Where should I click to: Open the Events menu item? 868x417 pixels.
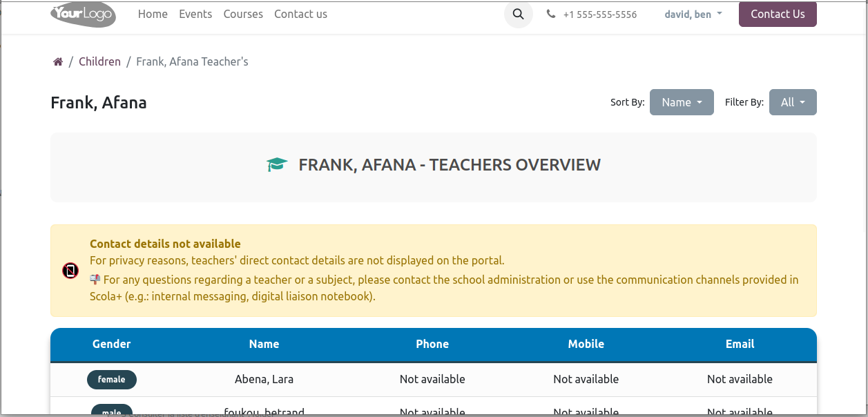pos(195,14)
